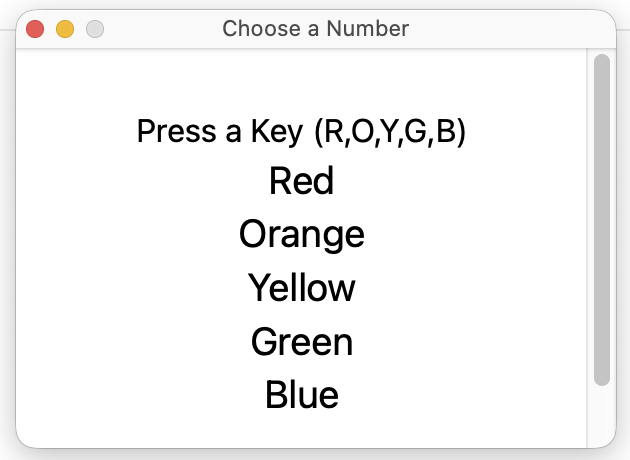Click the gray disabled zoom button
The height and width of the screenshot is (460, 630).
(95, 29)
